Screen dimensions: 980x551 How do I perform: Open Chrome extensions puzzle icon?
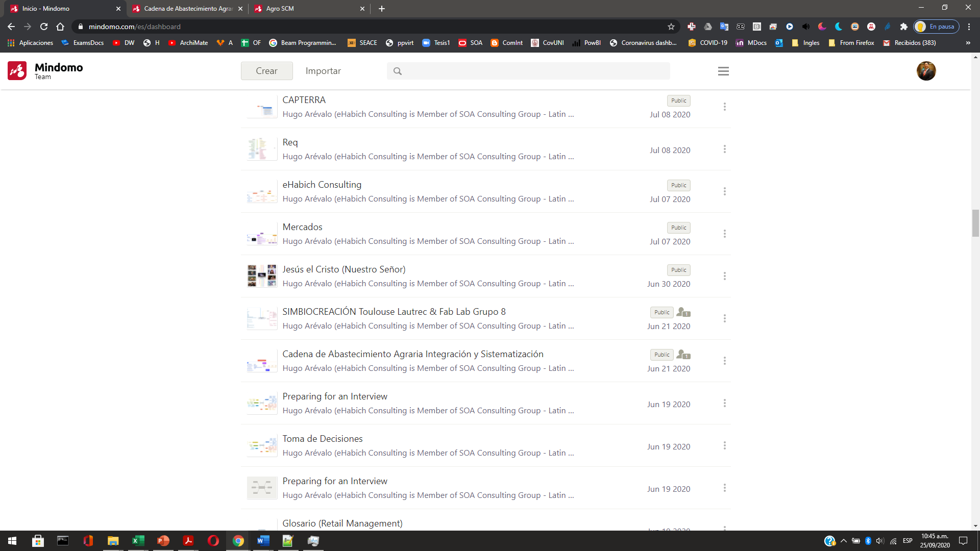click(904, 27)
